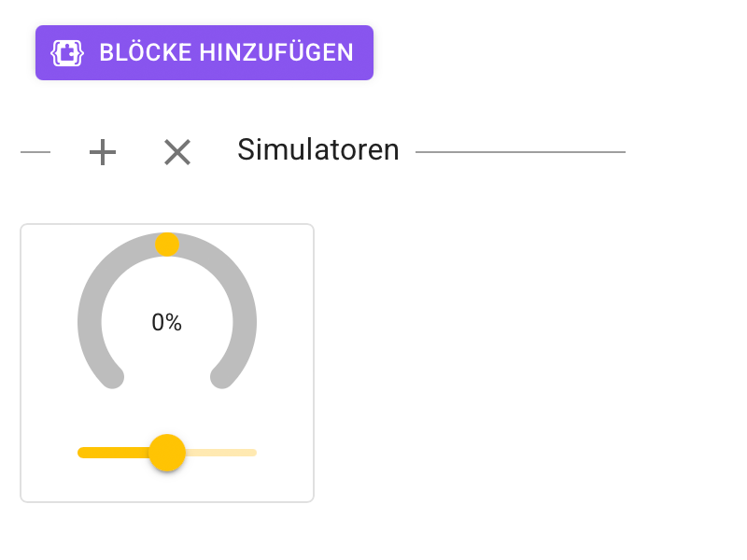The image size is (747, 560).
Task: Click the long divider line right of Simulatoren
Action: (x=520, y=152)
